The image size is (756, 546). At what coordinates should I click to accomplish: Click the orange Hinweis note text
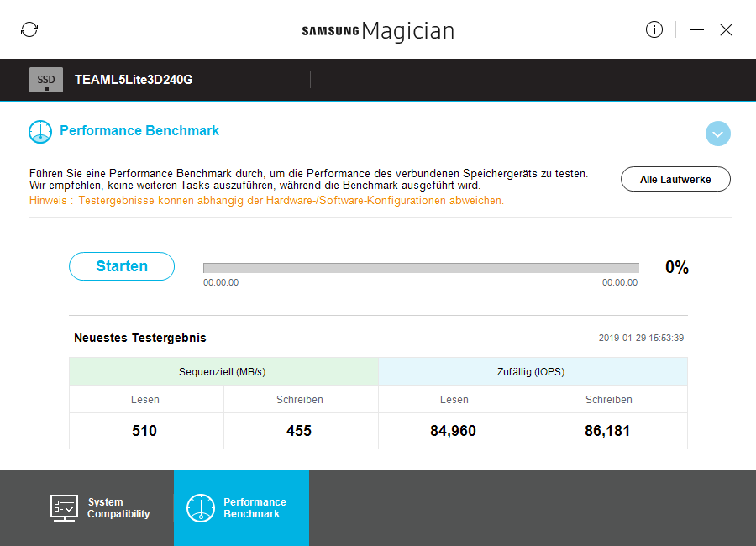pos(266,200)
